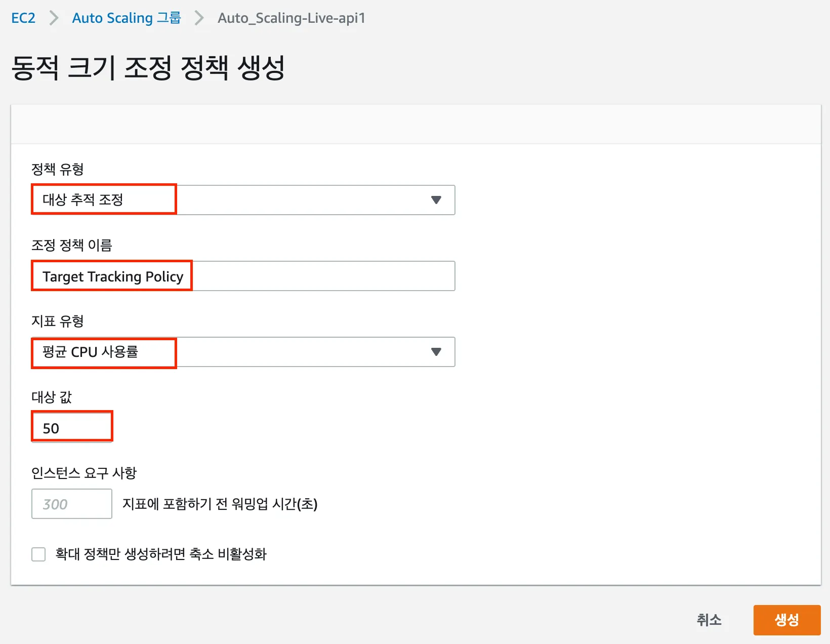Go to Auto Scaling 그룹 breadcrumb
The width and height of the screenshot is (830, 644).
click(127, 18)
